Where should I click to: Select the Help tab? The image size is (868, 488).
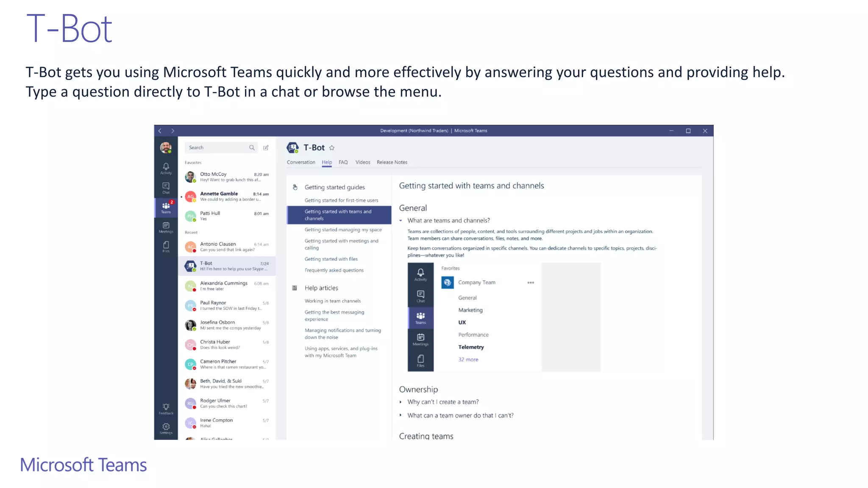point(327,162)
